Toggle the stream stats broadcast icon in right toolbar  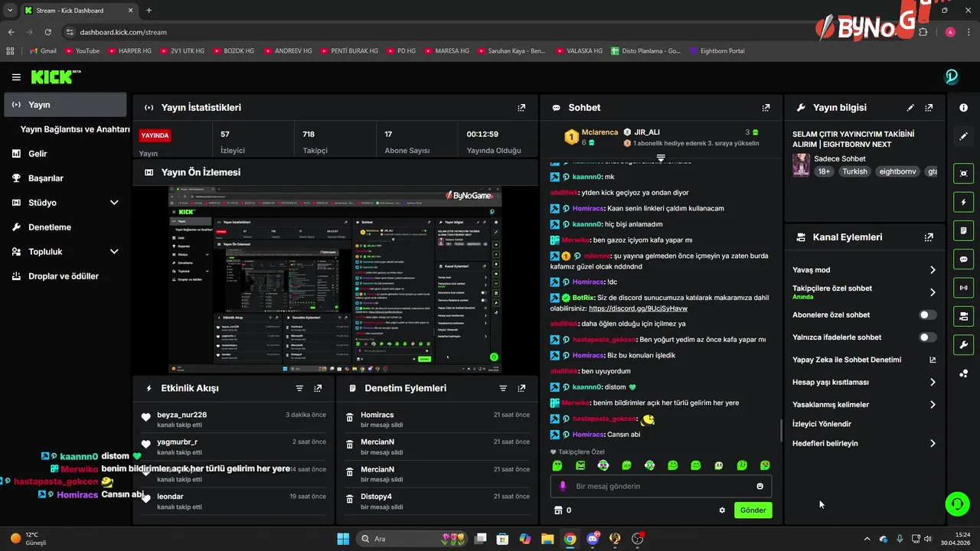pyautogui.click(x=964, y=288)
